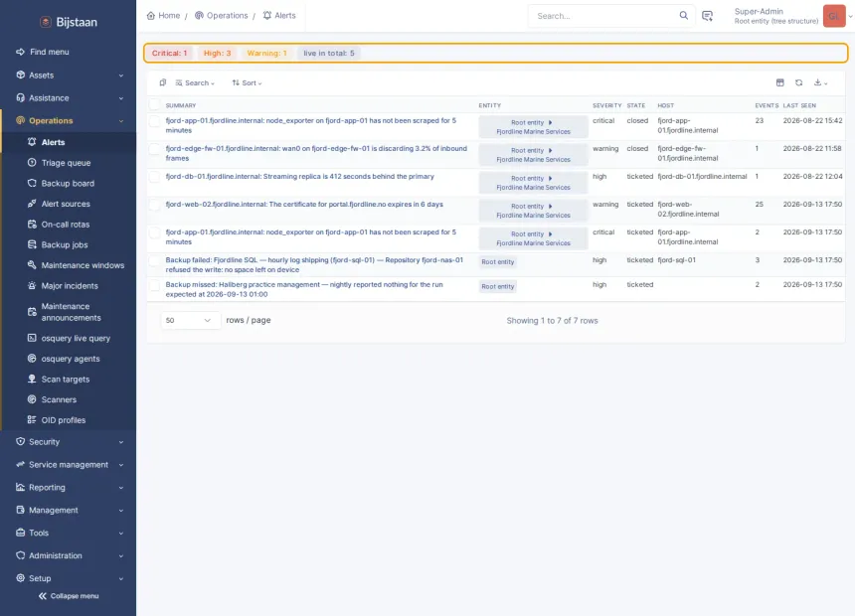Select the fjord-edge-fw-01 alert checkbox
Image resolution: width=855 pixels, height=616 pixels.
pyautogui.click(x=155, y=149)
